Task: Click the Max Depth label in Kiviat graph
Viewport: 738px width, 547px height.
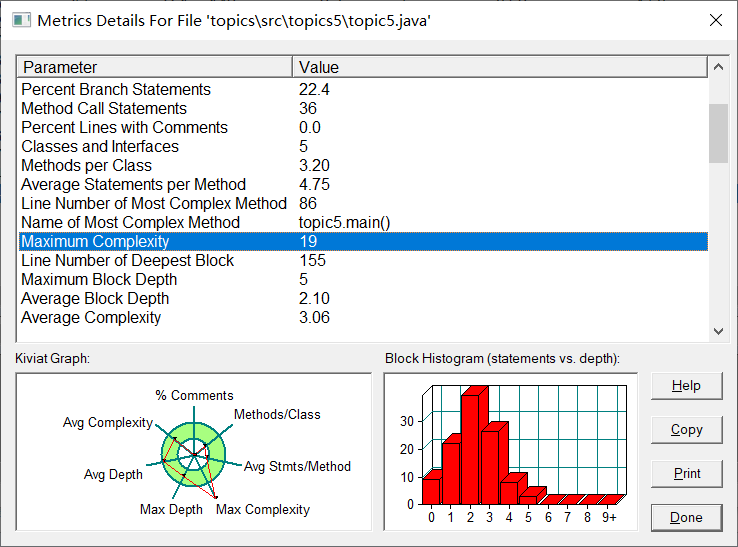Action: pos(171,509)
